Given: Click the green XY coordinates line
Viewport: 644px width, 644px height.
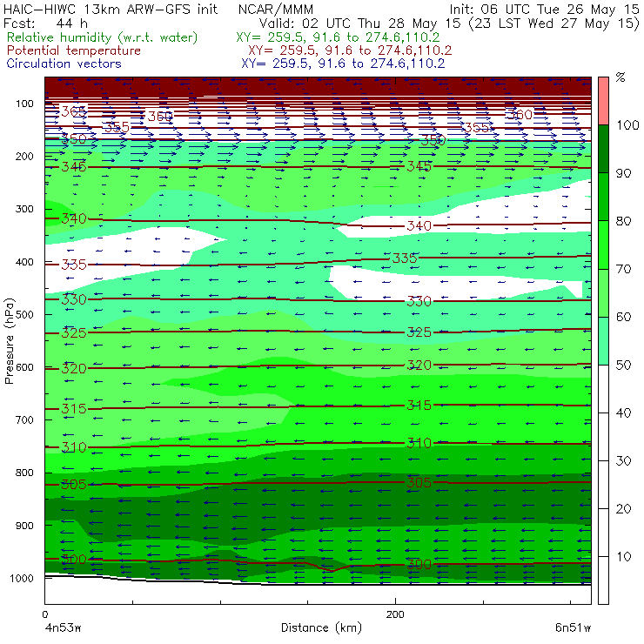Looking at the screenshot, I should click(x=338, y=37).
